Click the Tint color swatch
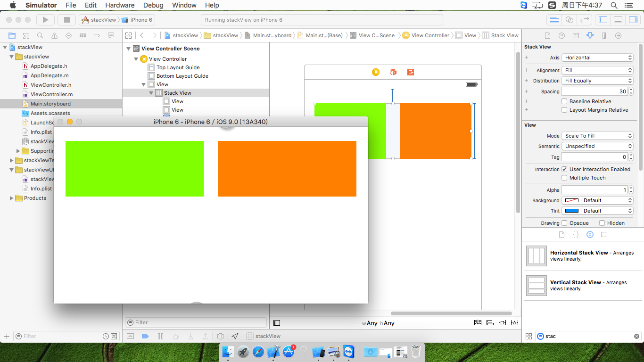644x362 pixels. pyautogui.click(x=571, y=211)
